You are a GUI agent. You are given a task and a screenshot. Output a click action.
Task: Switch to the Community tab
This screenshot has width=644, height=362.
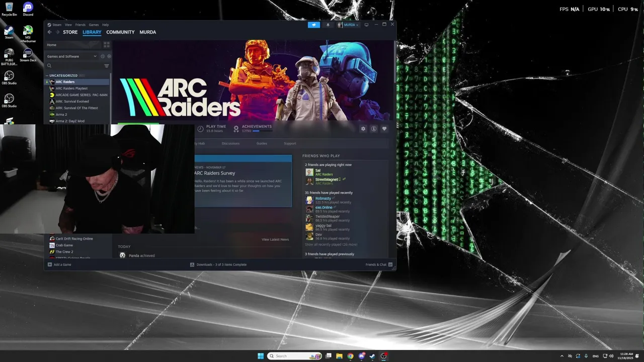(120, 32)
